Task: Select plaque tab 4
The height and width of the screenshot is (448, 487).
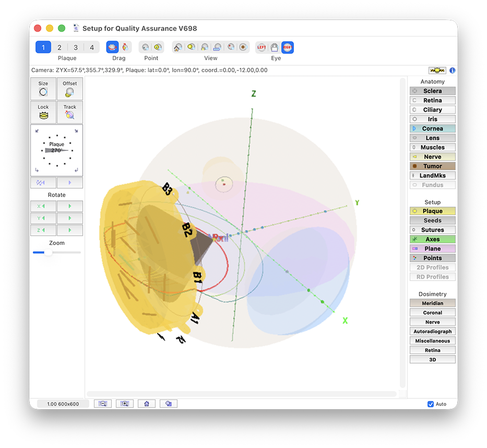Action: (92, 48)
